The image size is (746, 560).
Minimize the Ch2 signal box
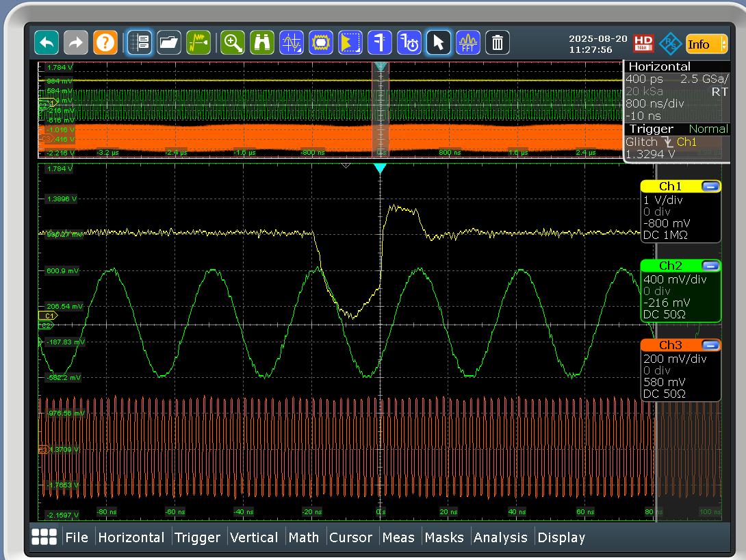click(710, 266)
